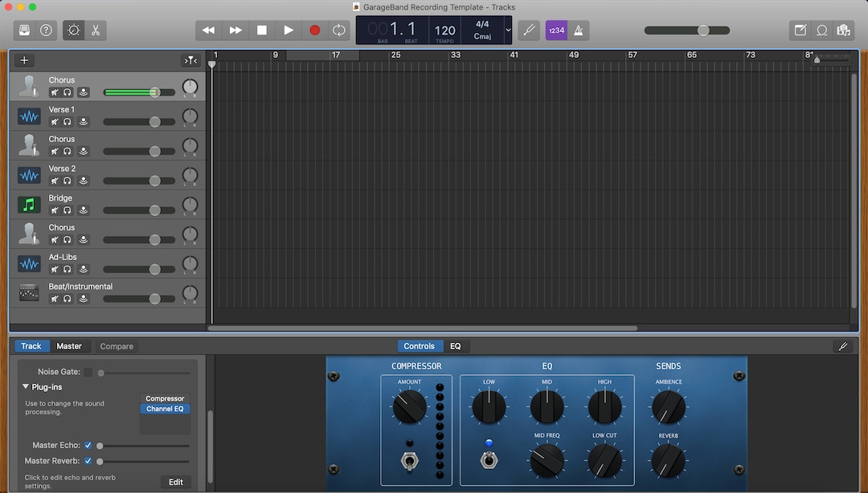
Task: Open the Library panel
Action: coord(23,30)
